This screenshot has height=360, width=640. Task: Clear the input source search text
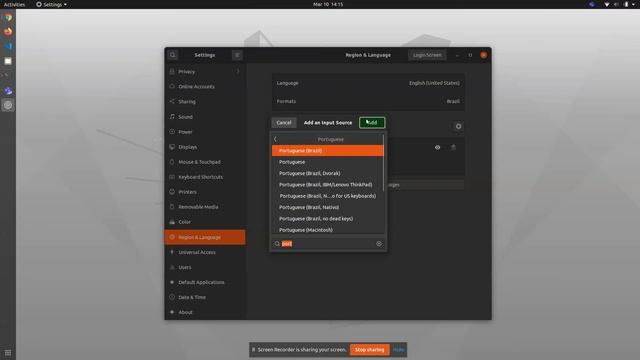pyautogui.click(x=379, y=244)
